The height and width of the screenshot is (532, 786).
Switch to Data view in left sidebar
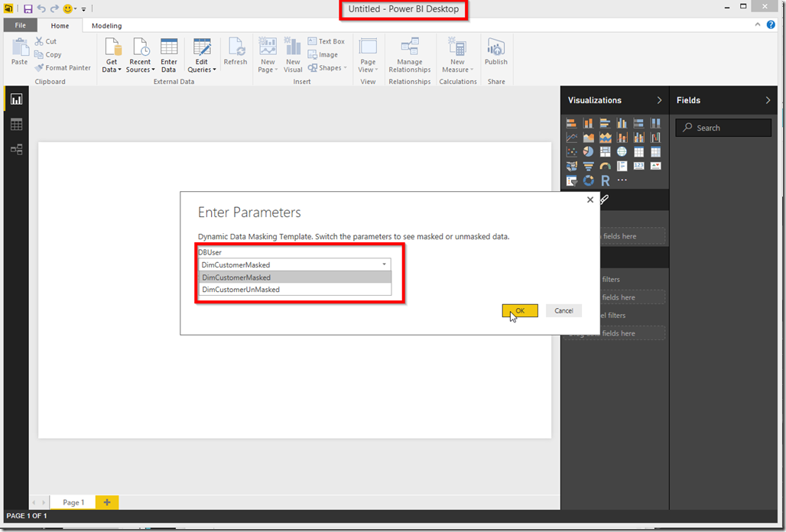(x=17, y=125)
